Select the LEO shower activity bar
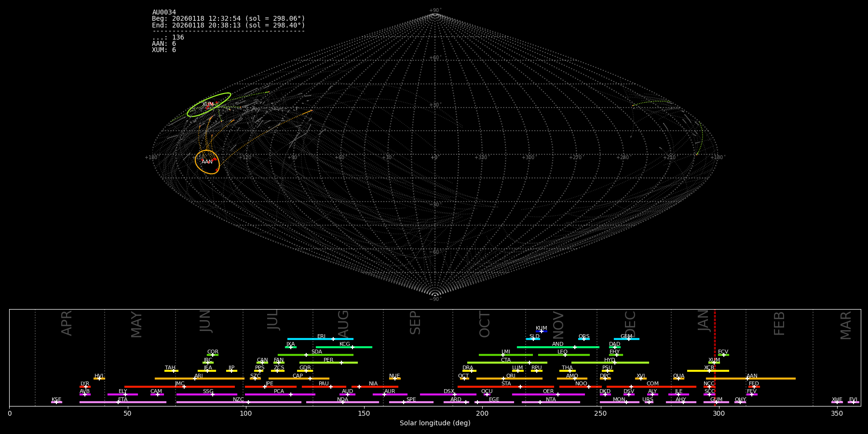 coord(564,355)
